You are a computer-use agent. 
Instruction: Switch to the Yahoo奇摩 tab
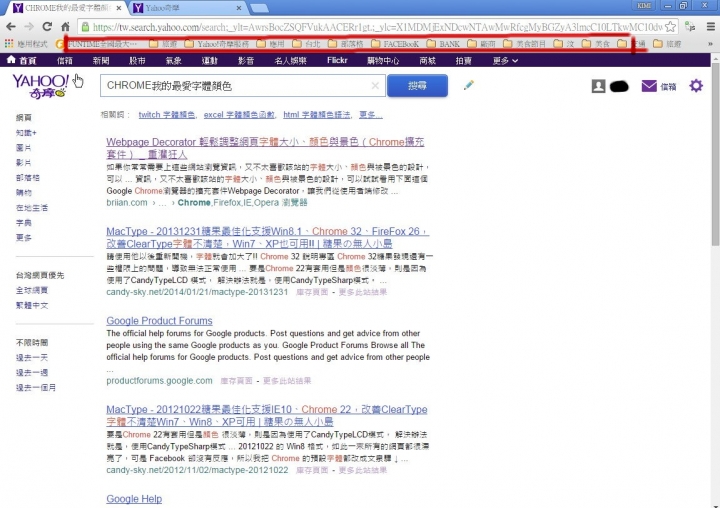188,8
